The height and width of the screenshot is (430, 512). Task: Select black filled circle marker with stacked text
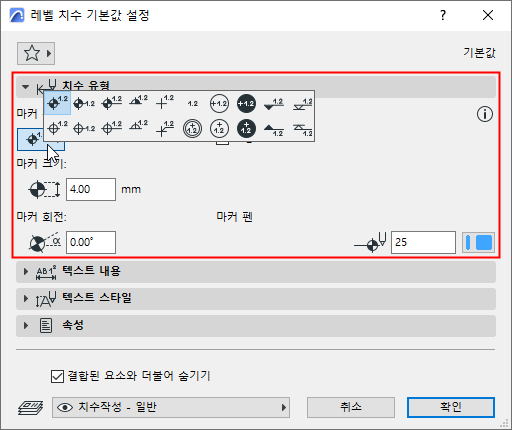coord(246,128)
